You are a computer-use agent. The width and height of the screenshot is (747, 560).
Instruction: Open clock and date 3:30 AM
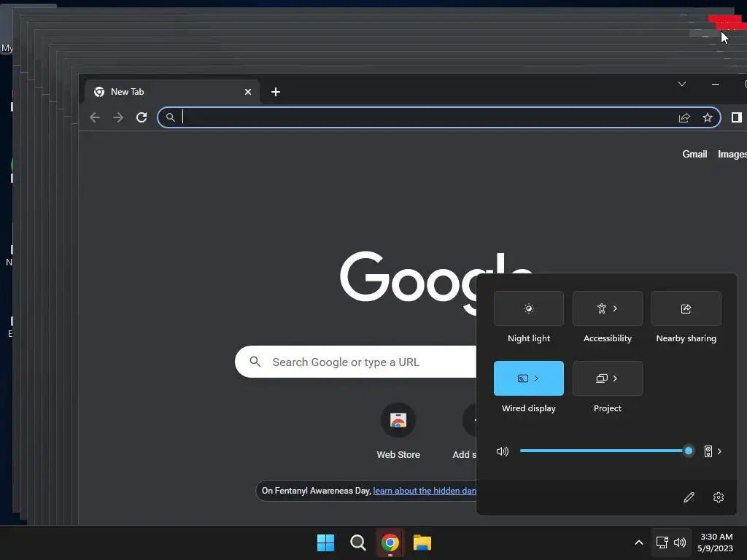coord(716,542)
